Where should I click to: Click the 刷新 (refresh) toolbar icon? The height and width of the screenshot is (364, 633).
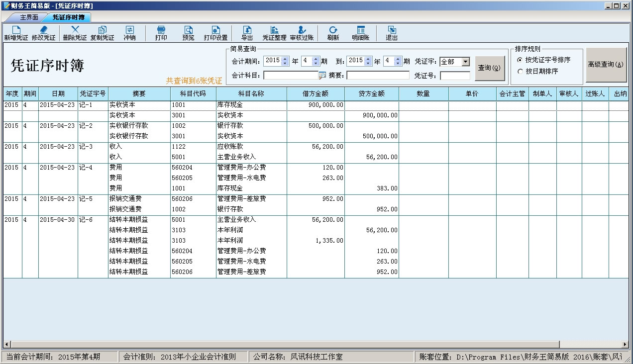(x=333, y=33)
